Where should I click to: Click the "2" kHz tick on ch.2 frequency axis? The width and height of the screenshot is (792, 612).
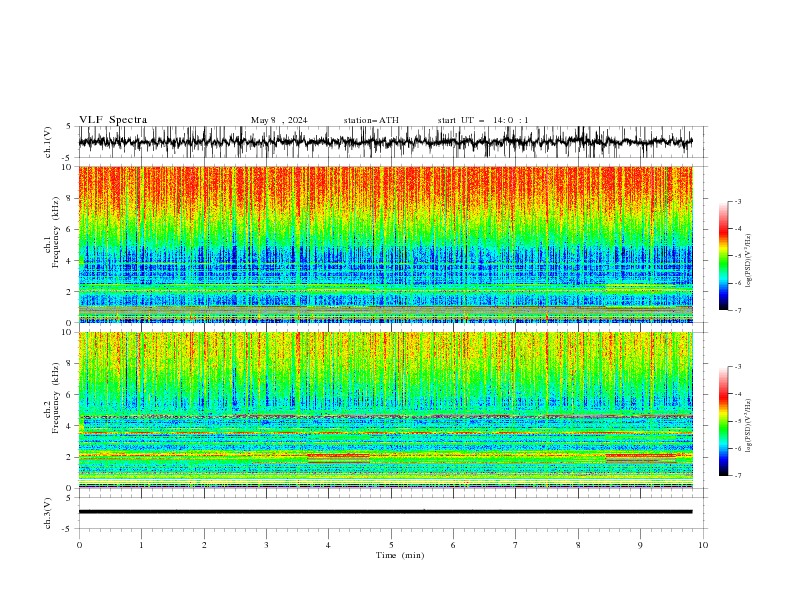click(x=71, y=457)
